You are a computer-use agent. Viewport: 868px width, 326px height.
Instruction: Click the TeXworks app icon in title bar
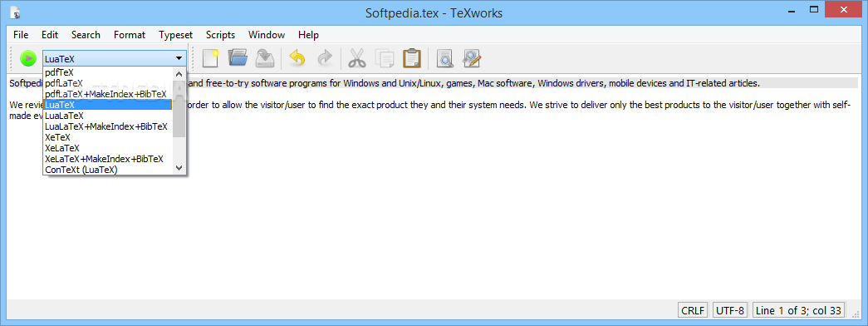(16, 12)
